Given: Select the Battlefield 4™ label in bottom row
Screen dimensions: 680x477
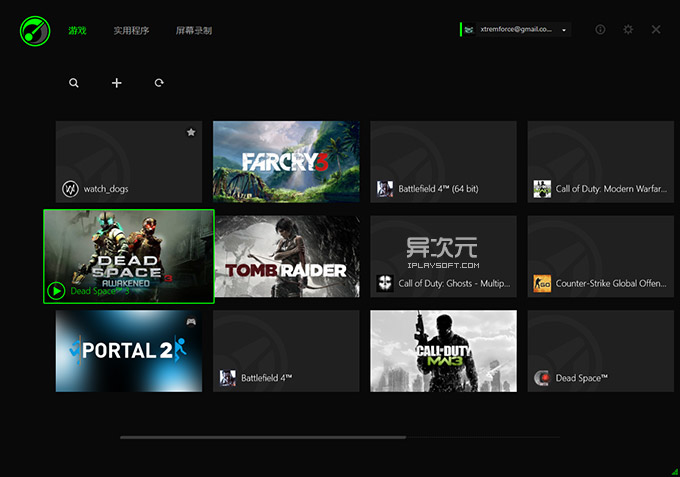Looking at the screenshot, I should coord(267,378).
